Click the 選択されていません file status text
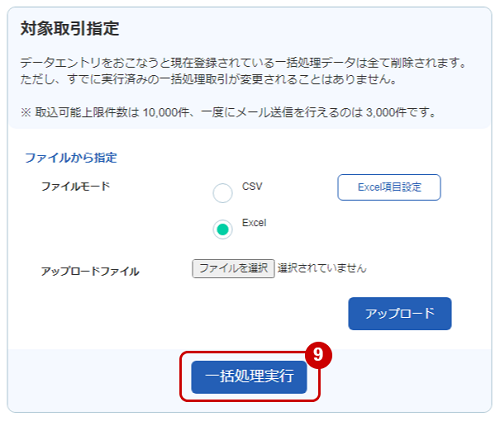Screen dimensions: 500x421 coord(322,268)
